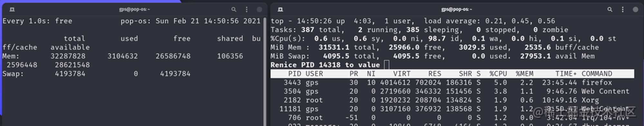Screen dimensions: 644x126
Task: Open search in right terminal window
Action: click(x=610, y=10)
